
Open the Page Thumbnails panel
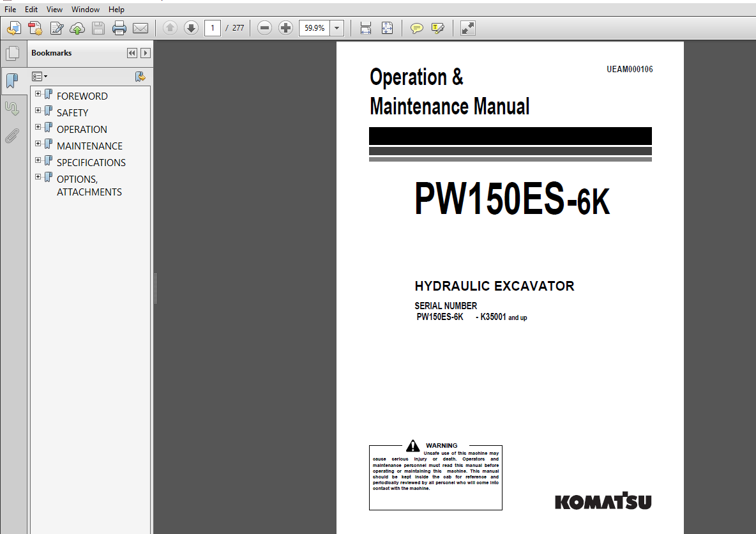13,54
